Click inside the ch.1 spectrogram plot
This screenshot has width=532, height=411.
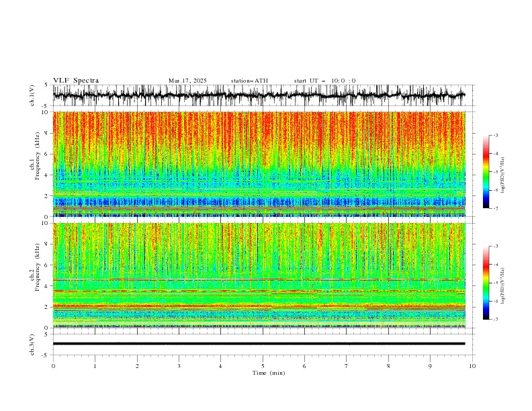(x=259, y=164)
